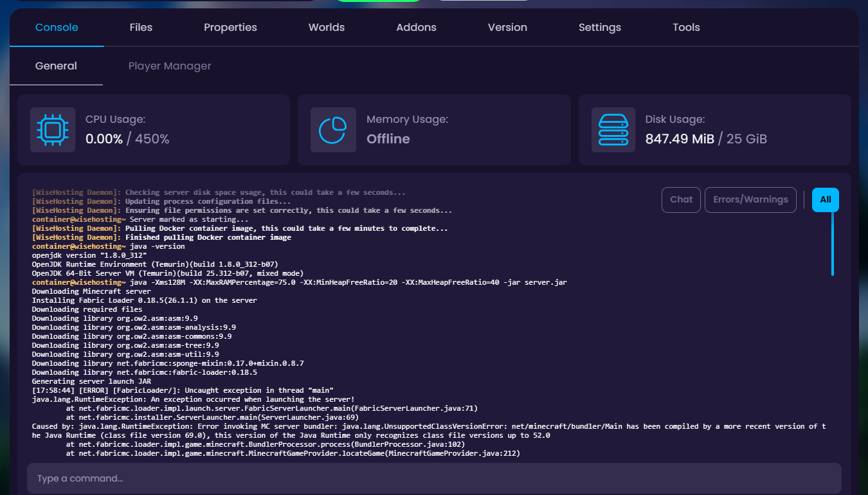The width and height of the screenshot is (868, 495).
Task: Open the Settings tab
Action: [x=600, y=28]
